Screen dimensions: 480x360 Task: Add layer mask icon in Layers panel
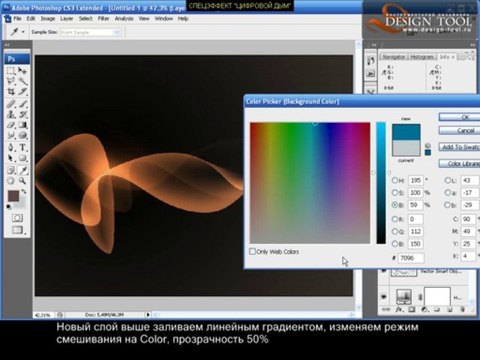[412, 310]
